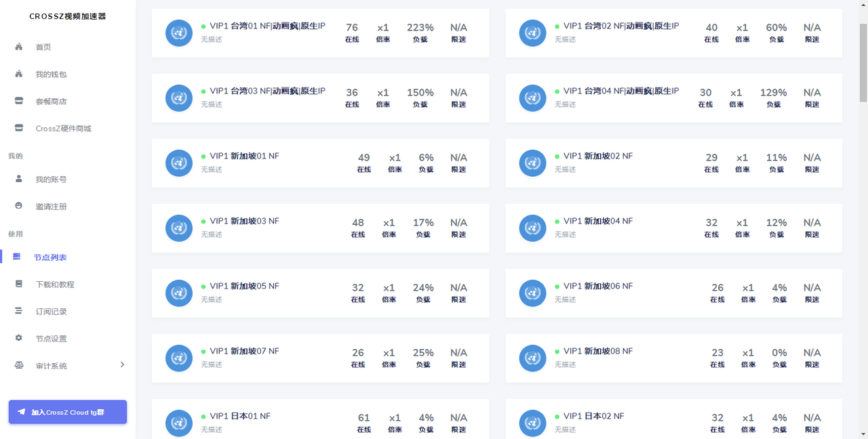Click the UN flag avatar of VIP1 新加坡05

[179, 293]
